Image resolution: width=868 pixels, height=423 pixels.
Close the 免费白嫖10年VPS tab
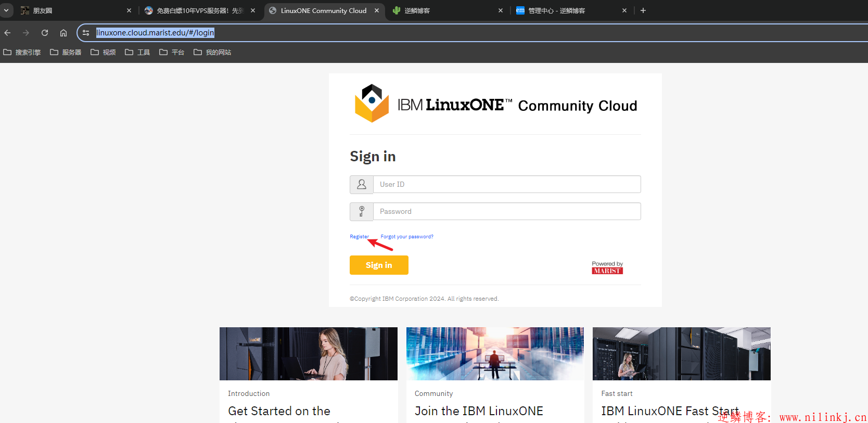tap(253, 10)
